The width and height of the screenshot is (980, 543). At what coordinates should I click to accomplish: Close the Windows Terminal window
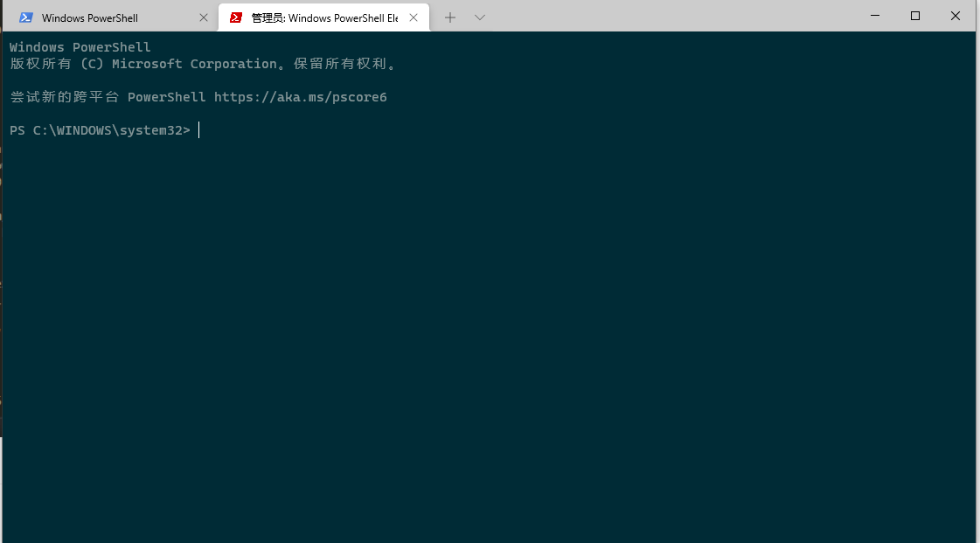(955, 16)
